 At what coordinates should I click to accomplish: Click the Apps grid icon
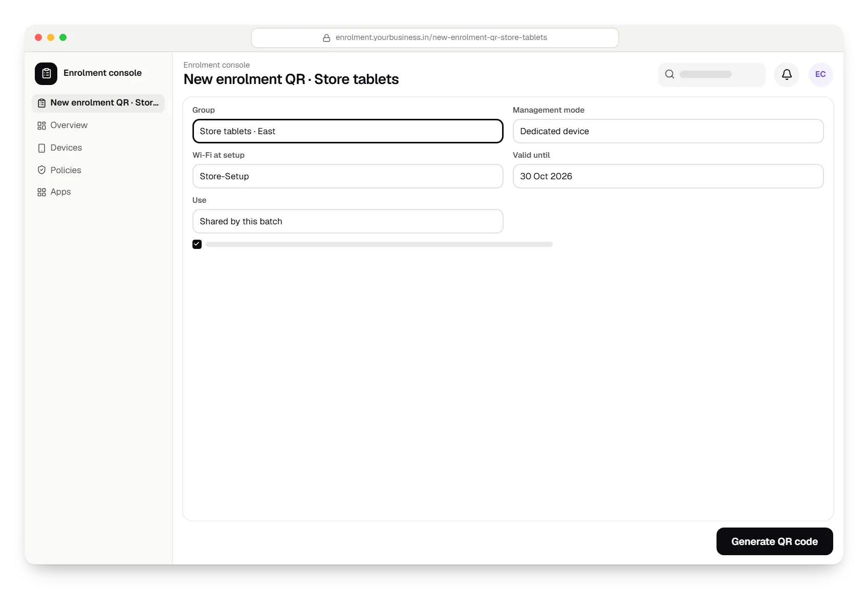pos(41,192)
